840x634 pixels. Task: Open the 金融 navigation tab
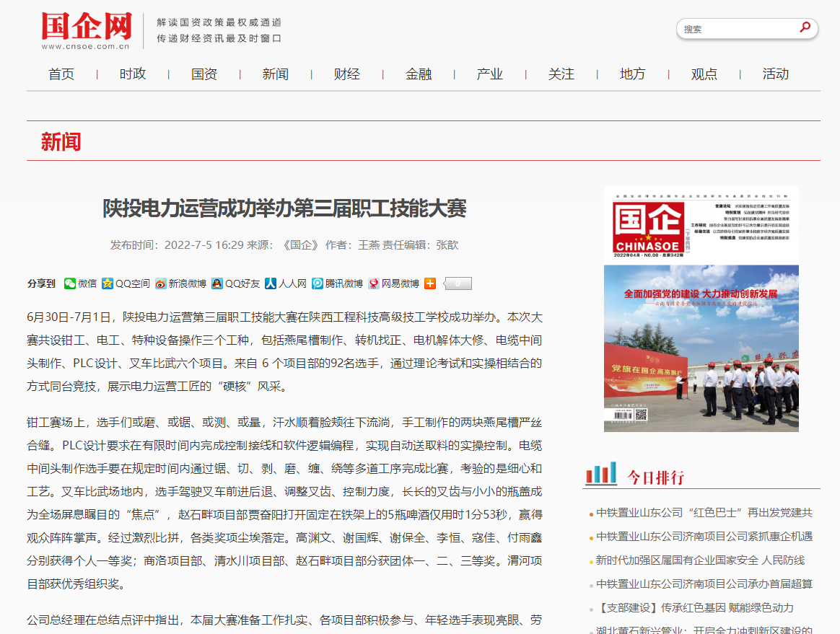[419, 74]
